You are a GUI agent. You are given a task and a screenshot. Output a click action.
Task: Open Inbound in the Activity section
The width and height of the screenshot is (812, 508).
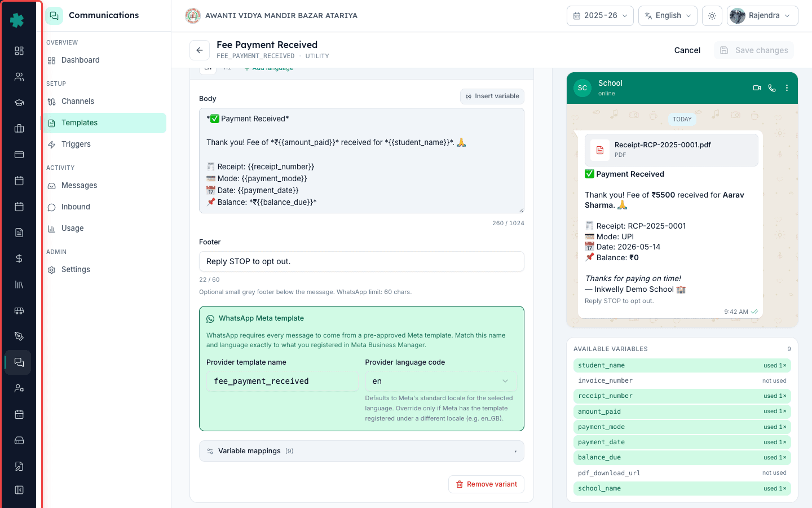[x=104, y=207]
